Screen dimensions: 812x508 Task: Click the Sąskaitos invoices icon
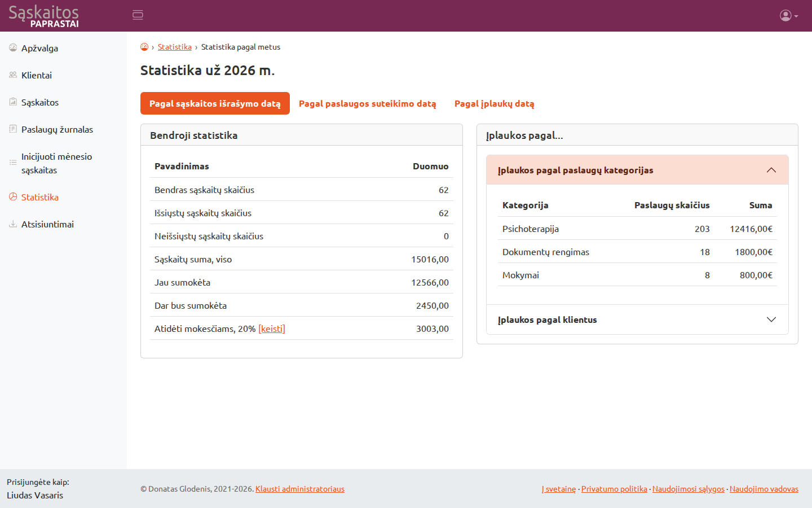point(13,102)
